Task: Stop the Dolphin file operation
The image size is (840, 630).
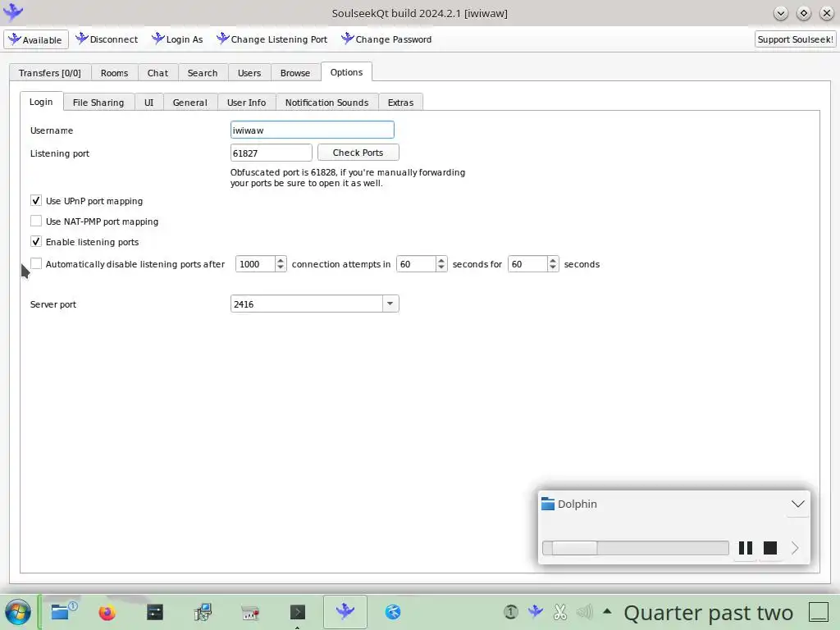Action: click(769, 547)
